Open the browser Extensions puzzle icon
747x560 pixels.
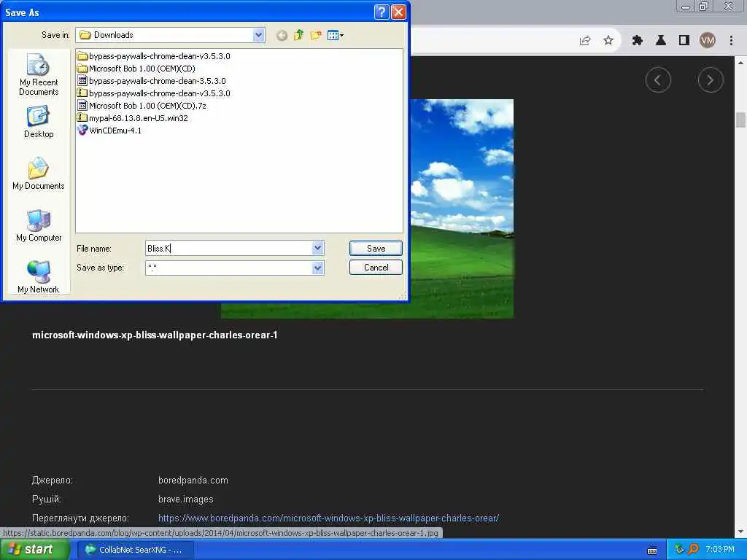638,41
